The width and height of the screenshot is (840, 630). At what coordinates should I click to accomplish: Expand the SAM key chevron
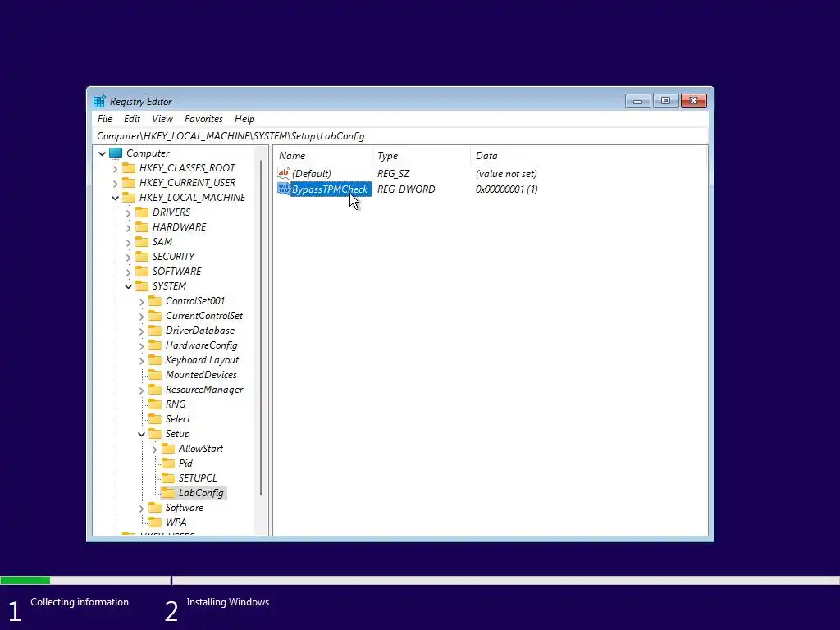128,243
